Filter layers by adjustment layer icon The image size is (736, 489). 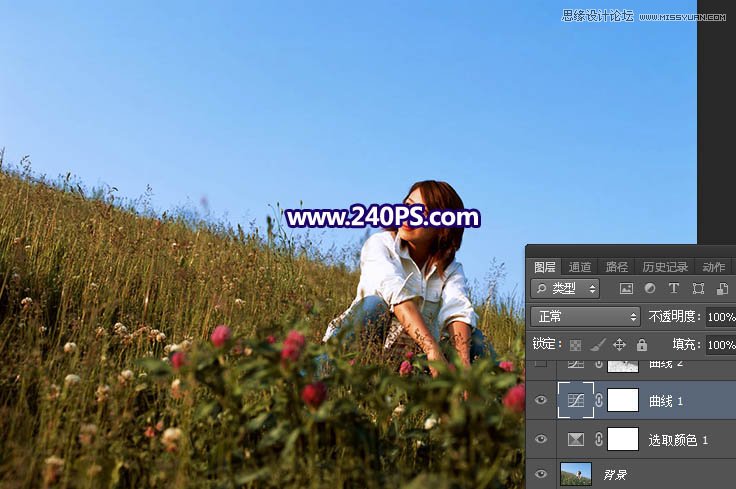click(x=650, y=289)
